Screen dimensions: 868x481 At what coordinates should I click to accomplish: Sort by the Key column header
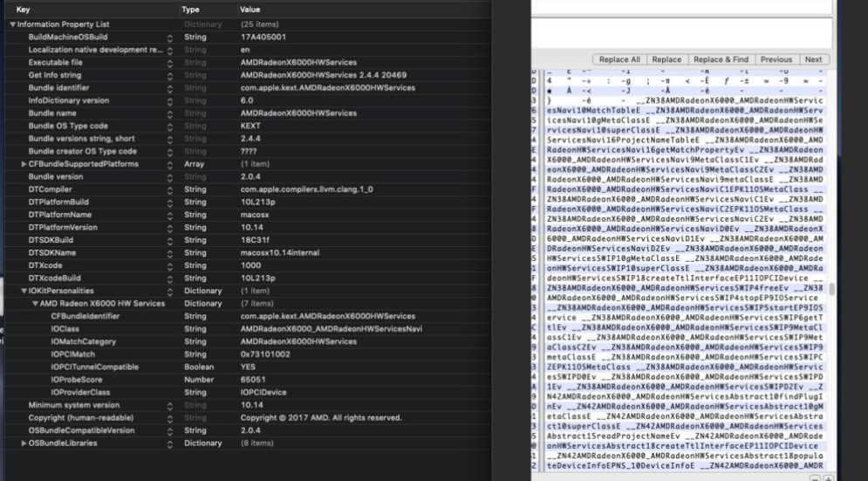coord(23,10)
